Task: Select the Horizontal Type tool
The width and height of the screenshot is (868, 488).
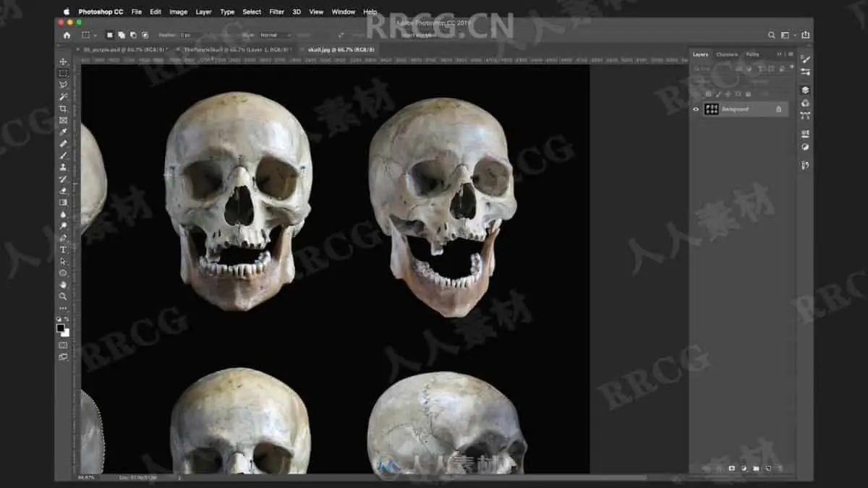Action: tap(64, 249)
